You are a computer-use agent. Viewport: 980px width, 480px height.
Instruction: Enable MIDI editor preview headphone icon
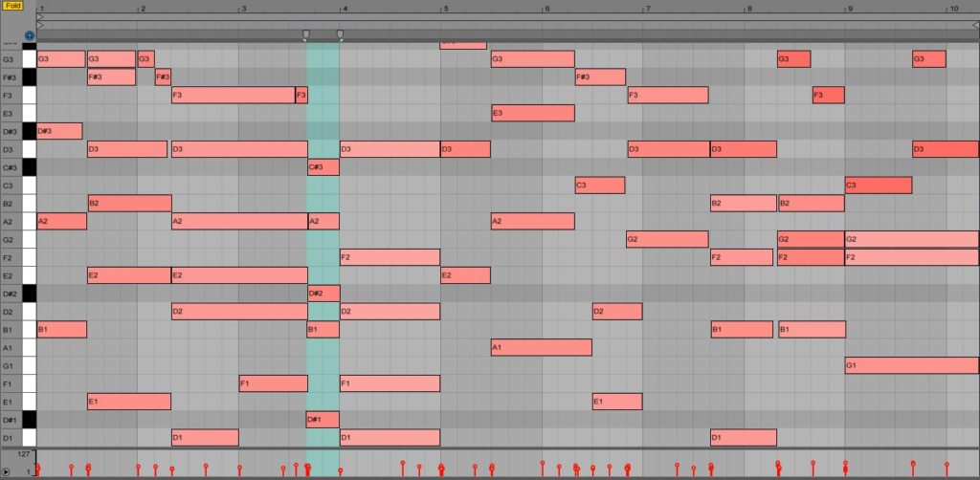pos(29,35)
